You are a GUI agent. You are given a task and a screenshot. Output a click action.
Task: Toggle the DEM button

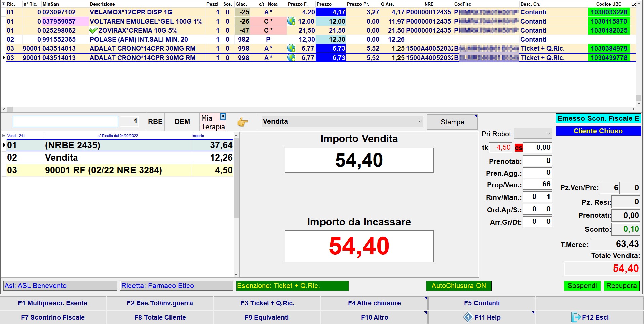(182, 122)
